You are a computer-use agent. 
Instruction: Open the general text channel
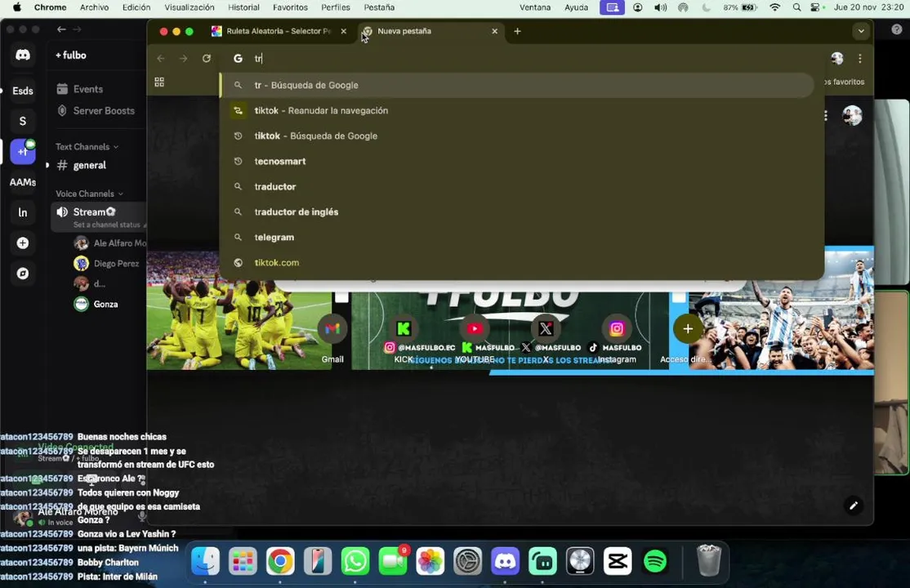(x=89, y=166)
